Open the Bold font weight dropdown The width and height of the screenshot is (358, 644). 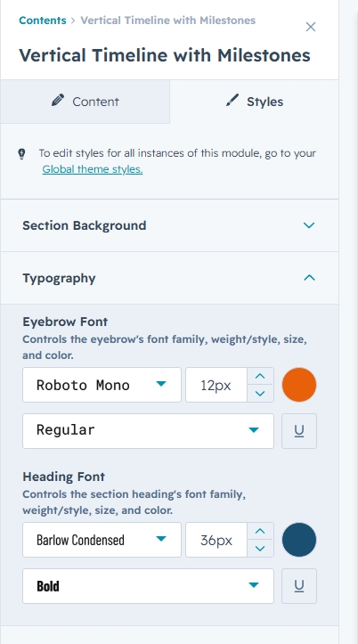[x=148, y=586]
